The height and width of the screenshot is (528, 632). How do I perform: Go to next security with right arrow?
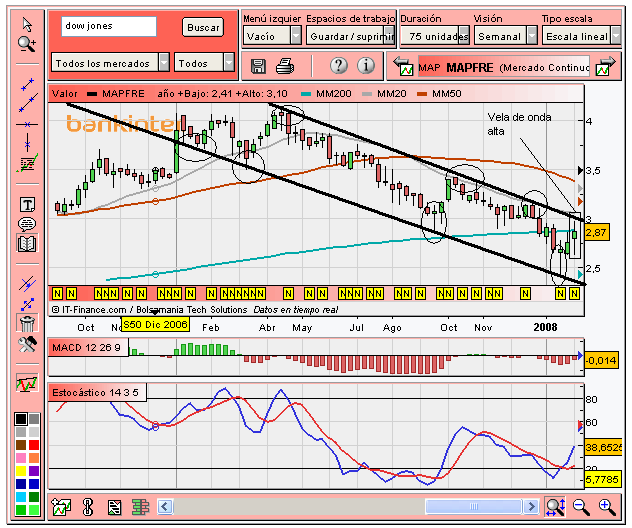606,66
